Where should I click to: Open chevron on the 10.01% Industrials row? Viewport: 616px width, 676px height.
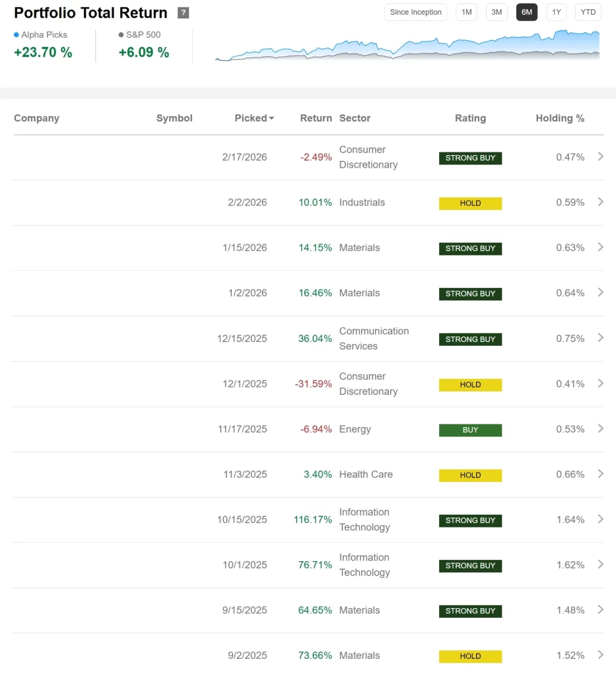click(x=600, y=202)
